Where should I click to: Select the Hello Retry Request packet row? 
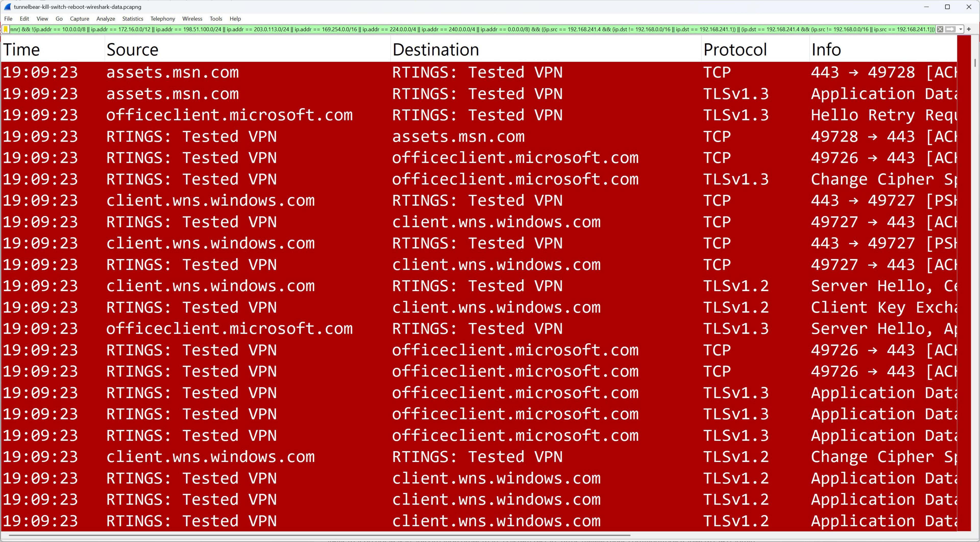coord(457,115)
